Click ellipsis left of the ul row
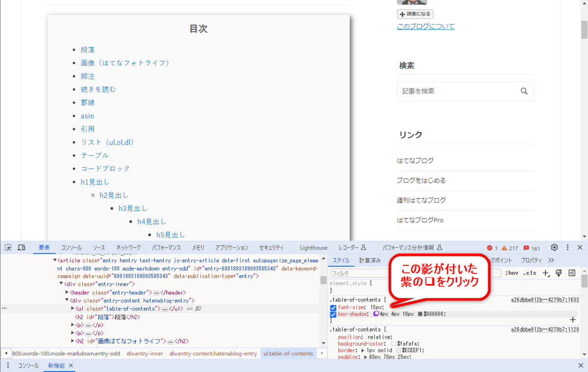 tap(4, 309)
